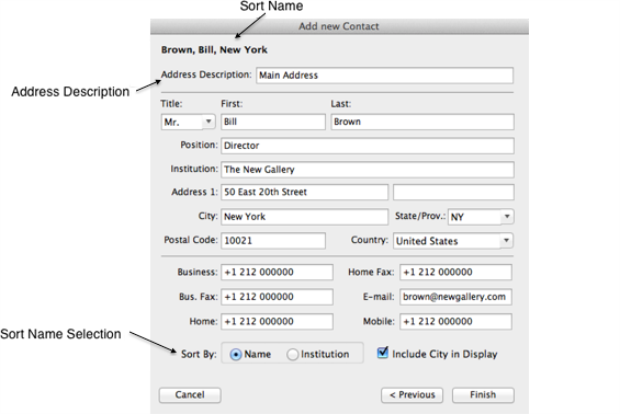Click the Address 1 field with 50 East 20th Street

point(303,192)
